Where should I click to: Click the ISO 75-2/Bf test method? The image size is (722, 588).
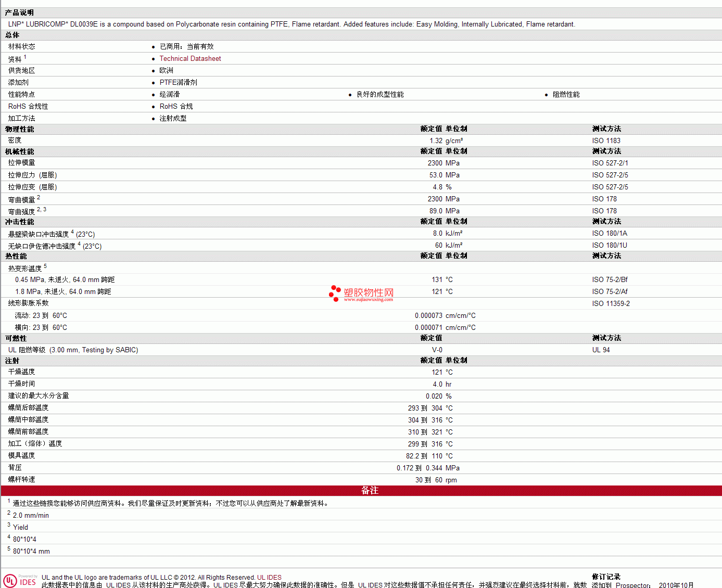click(610, 280)
